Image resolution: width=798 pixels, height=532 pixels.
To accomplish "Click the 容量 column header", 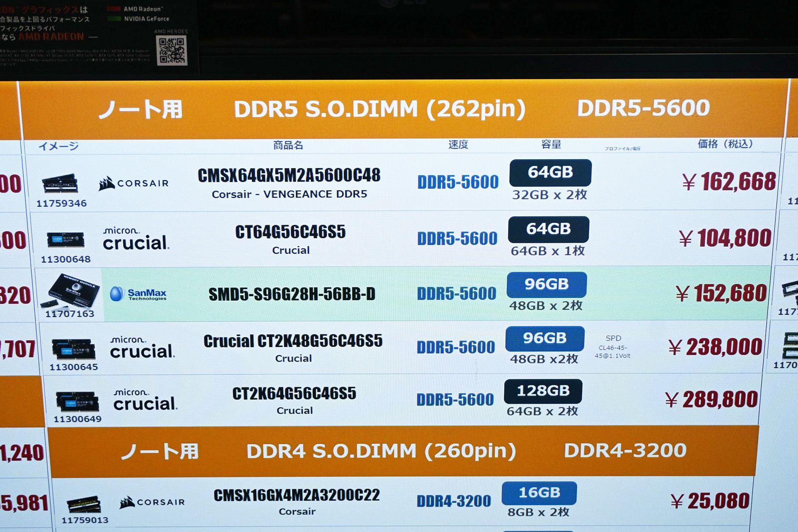I will click(x=551, y=144).
